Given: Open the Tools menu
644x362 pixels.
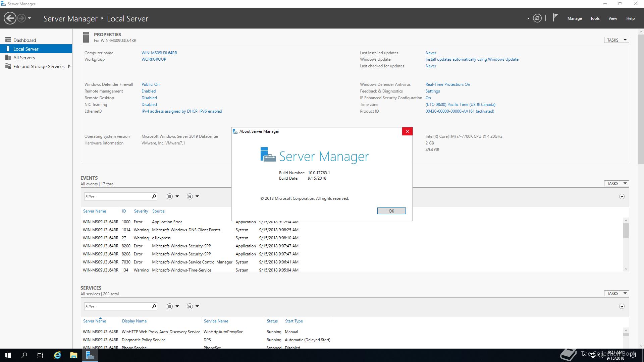Looking at the screenshot, I should tap(595, 18).
